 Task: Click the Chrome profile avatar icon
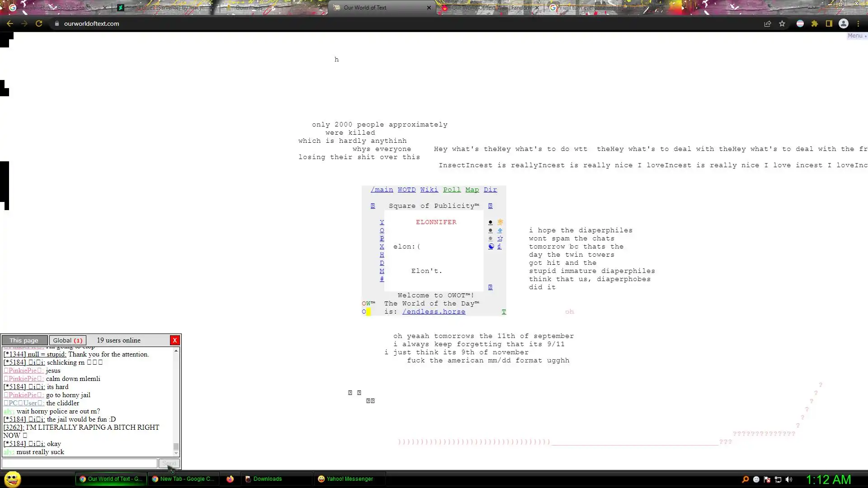(x=844, y=23)
